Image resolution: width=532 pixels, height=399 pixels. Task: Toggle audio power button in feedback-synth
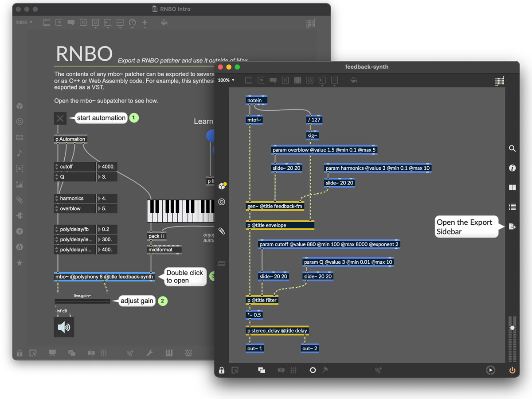point(512,370)
